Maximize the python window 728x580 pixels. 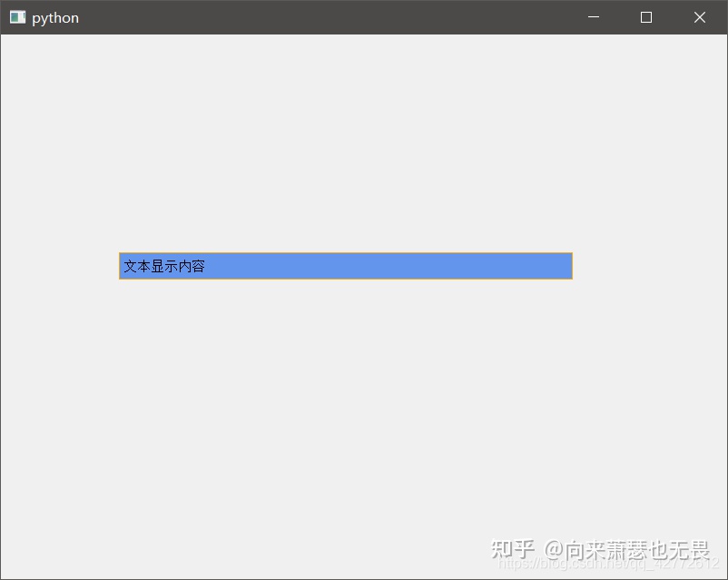click(645, 17)
